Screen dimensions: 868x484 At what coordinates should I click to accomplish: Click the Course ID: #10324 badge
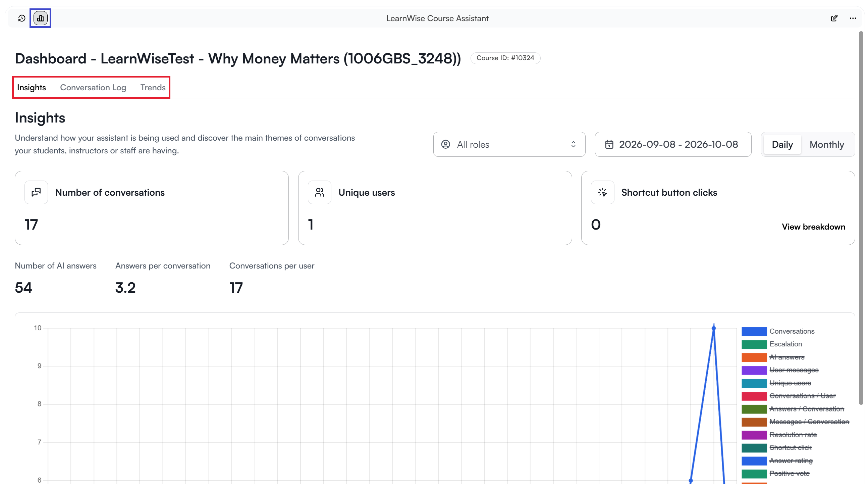coord(505,58)
